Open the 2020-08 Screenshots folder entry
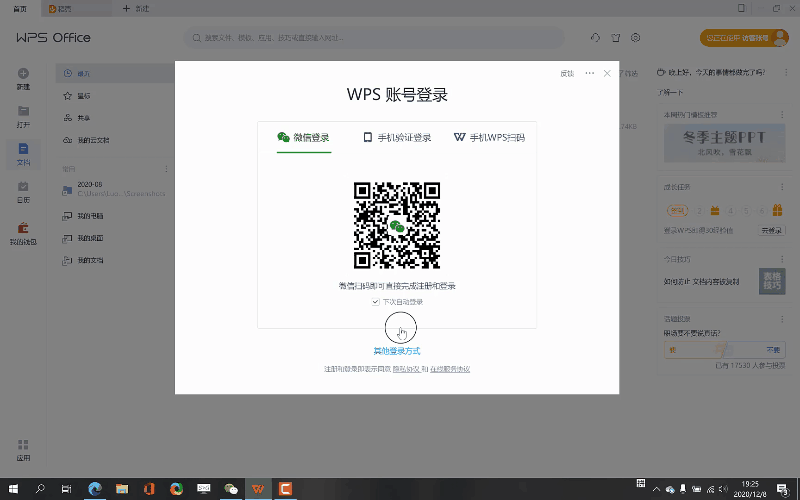Image resolution: width=800 pixels, height=500 pixels. coord(114,189)
